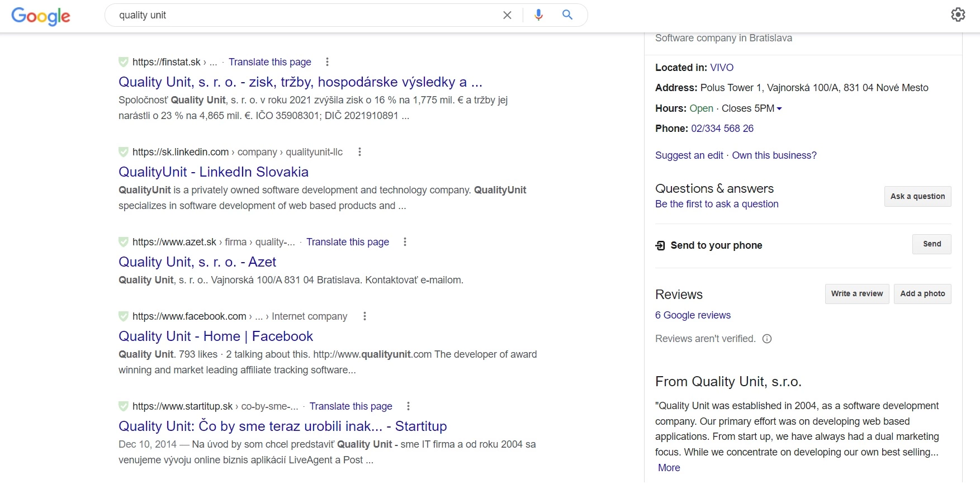
Task: Open QualityUnit - LinkedIn Slovakia result
Action: point(214,172)
